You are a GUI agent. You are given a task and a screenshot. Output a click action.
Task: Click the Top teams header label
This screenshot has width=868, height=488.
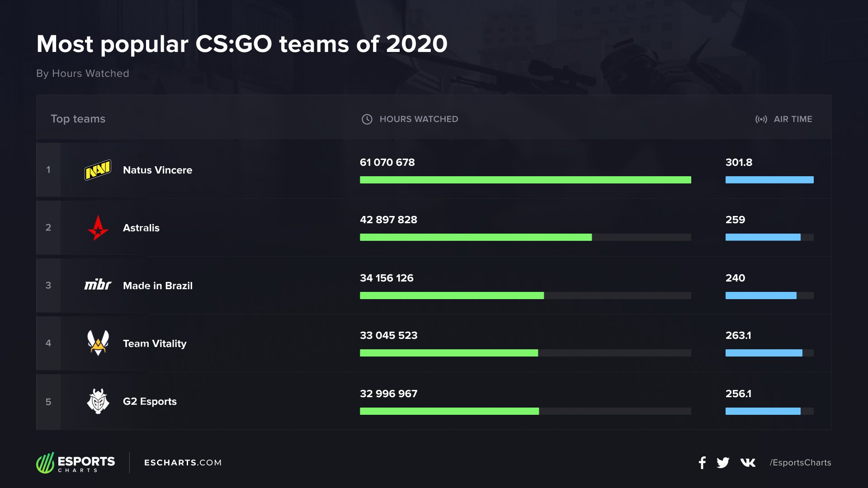pos(78,119)
